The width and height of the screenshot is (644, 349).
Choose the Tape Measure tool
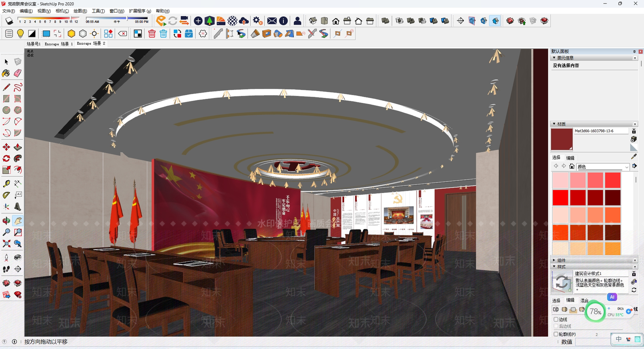[x=6, y=184]
